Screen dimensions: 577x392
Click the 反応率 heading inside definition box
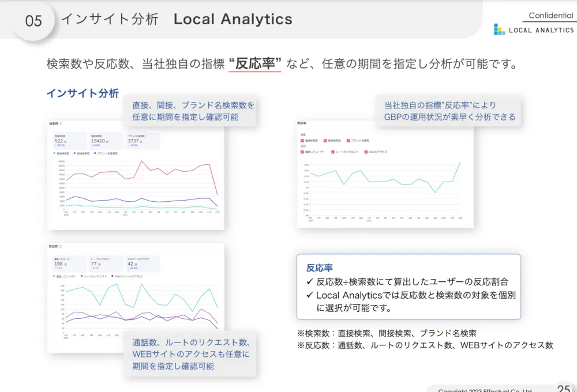[x=320, y=268]
